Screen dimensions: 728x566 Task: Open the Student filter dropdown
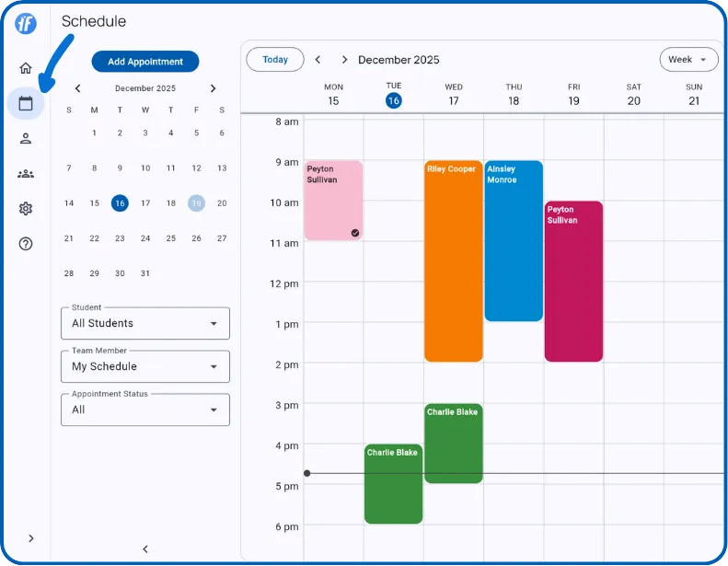tap(145, 323)
